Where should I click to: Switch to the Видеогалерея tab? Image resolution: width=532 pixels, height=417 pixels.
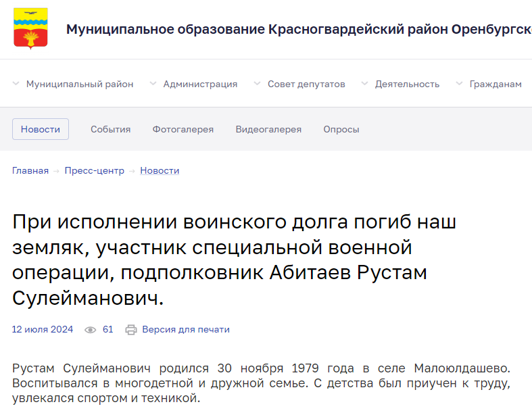[x=268, y=129]
